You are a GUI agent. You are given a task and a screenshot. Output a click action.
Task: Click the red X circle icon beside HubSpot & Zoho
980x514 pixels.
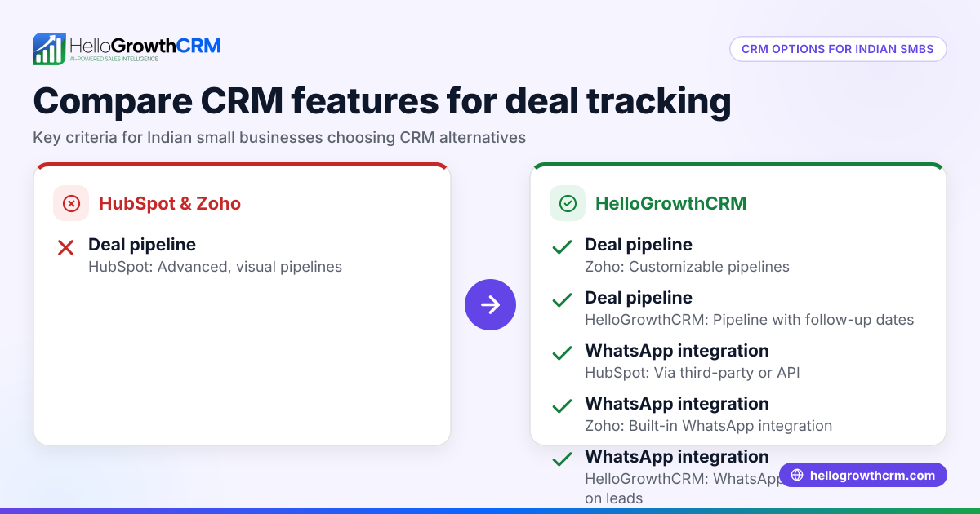tap(71, 203)
